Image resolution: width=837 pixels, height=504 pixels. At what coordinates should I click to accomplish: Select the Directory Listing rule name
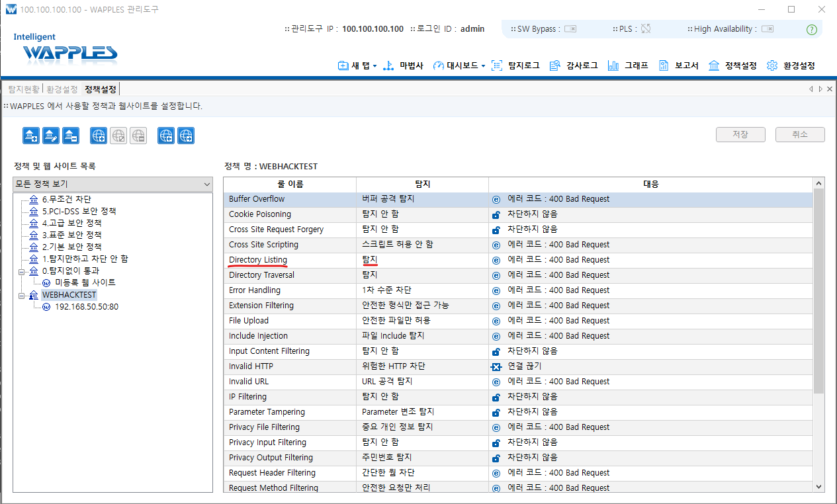pyautogui.click(x=258, y=260)
